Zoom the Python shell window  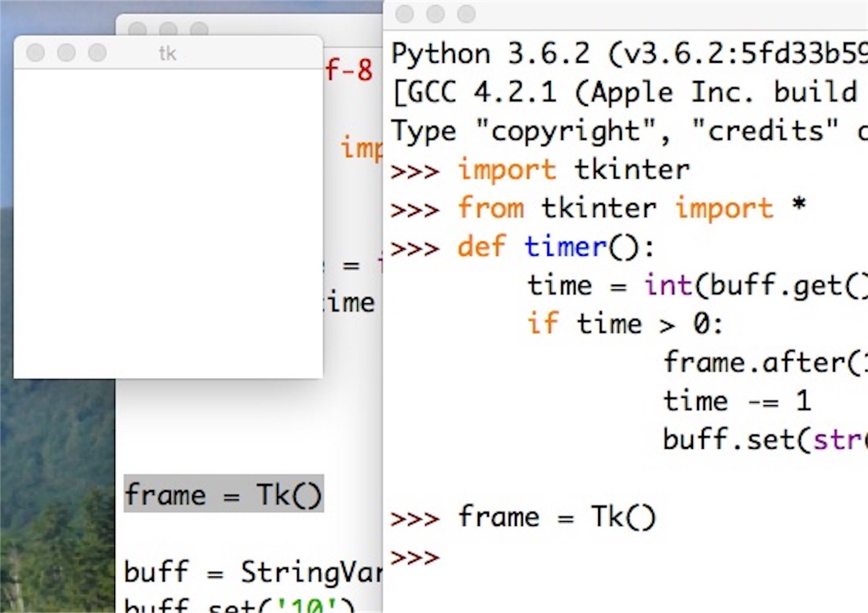(466, 14)
